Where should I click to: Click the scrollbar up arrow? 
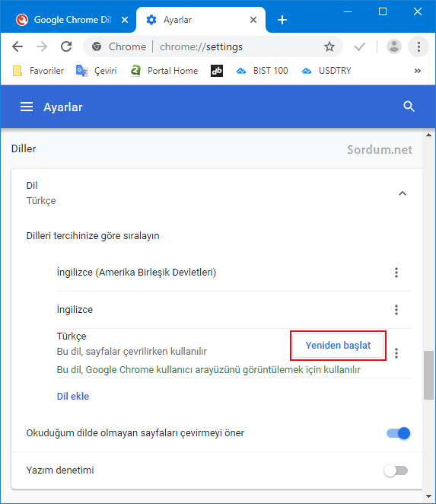point(428,135)
